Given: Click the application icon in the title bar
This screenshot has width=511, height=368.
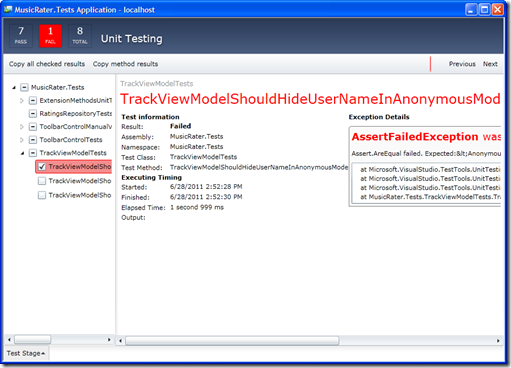Looking at the screenshot, I should [x=8, y=9].
